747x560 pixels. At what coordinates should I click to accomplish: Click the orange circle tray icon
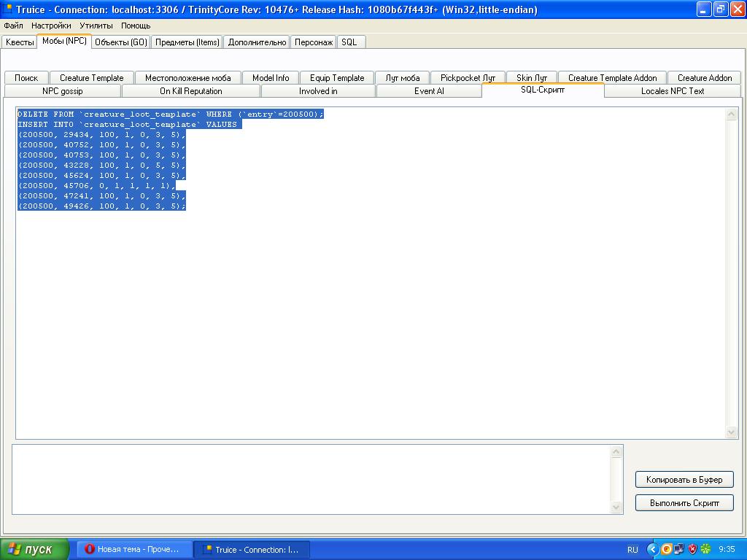(x=667, y=550)
